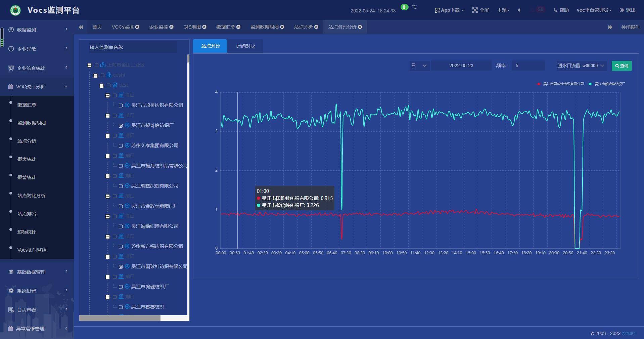Switch to the 时间对比 tab
This screenshot has height=339, width=644.
point(245,46)
